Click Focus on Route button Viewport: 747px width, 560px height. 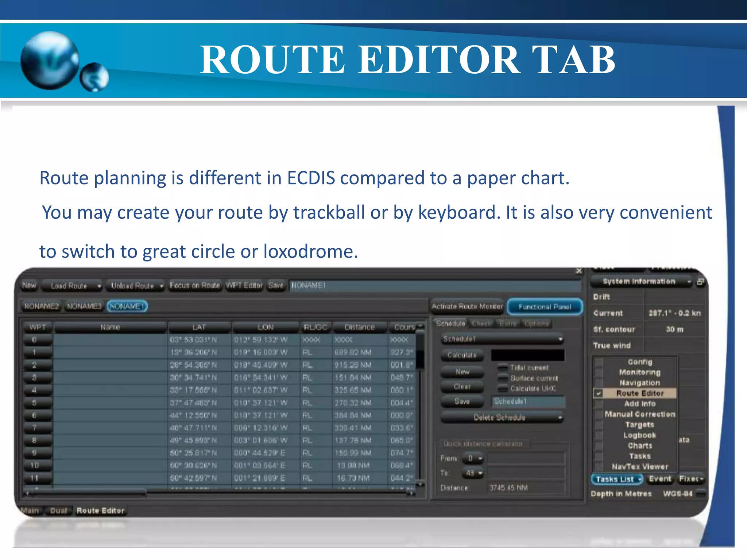(x=195, y=285)
